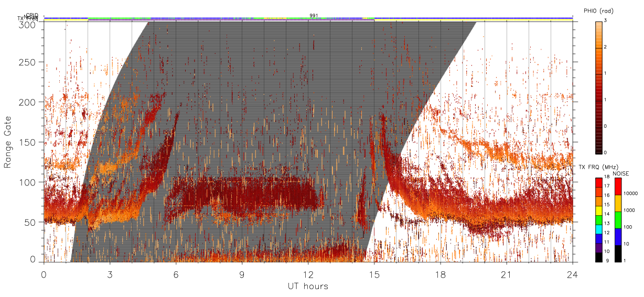The image size is (644, 297).
Task: Click the 'Range Gate' y-axis title
Action: point(7,142)
